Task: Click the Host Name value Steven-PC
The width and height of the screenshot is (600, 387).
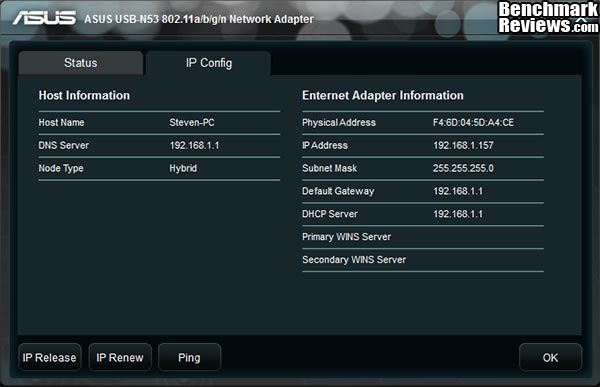Action: tap(192, 122)
